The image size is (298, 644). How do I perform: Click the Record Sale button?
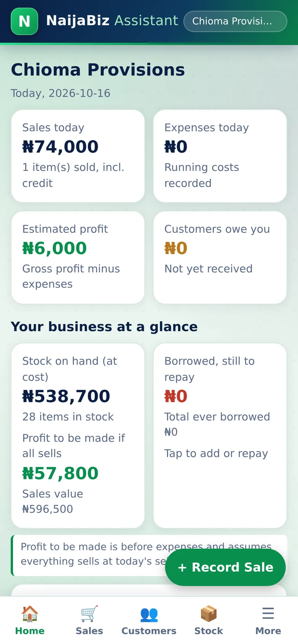point(225,567)
